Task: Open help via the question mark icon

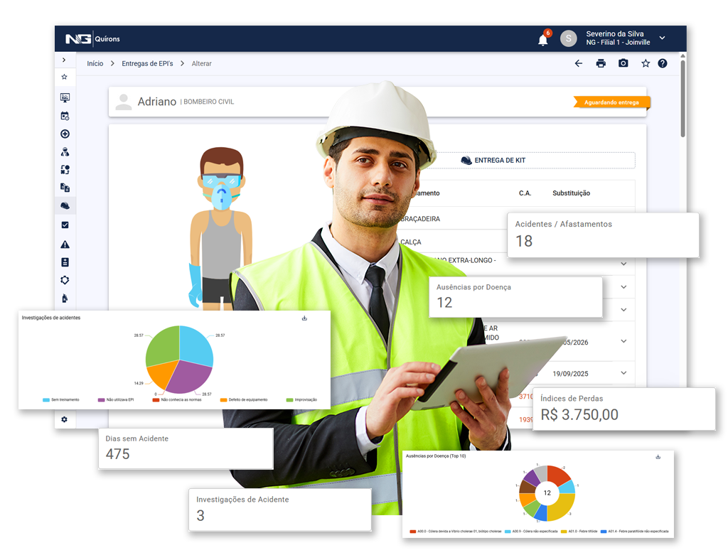Action: [663, 63]
